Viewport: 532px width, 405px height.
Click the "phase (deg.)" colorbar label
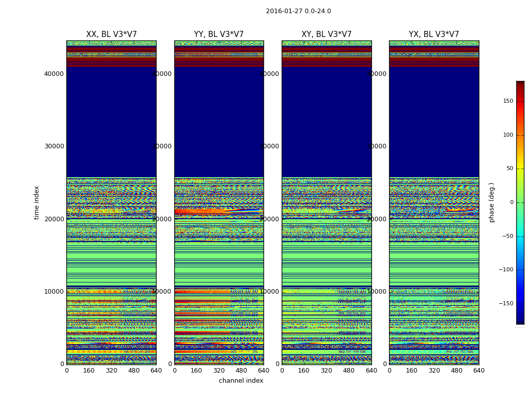click(x=491, y=202)
